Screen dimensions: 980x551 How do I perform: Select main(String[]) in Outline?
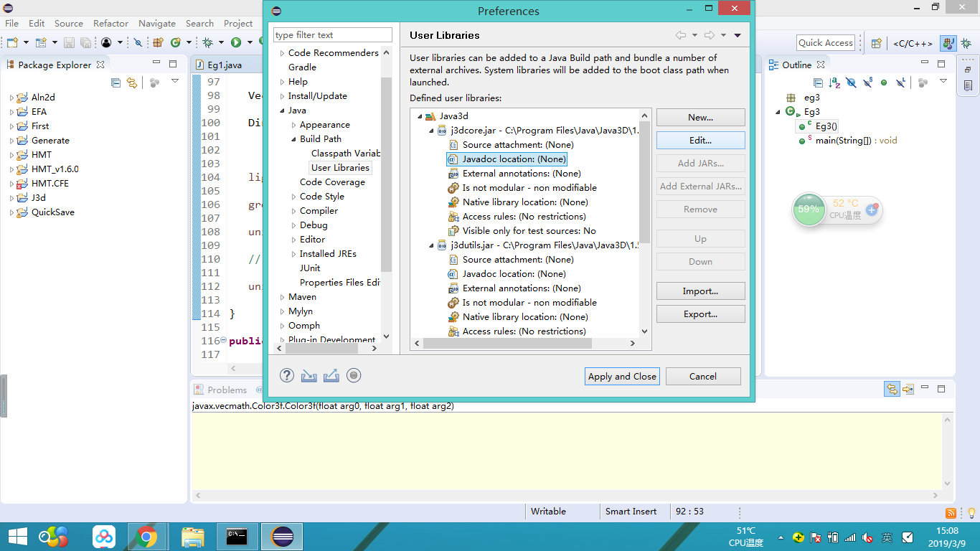(856, 141)
